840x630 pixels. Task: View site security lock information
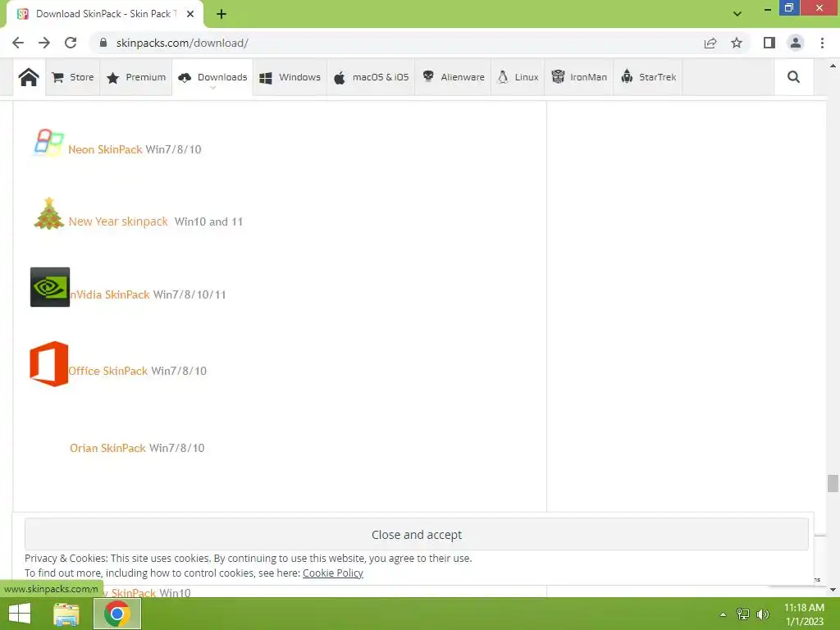click(103, 43)
